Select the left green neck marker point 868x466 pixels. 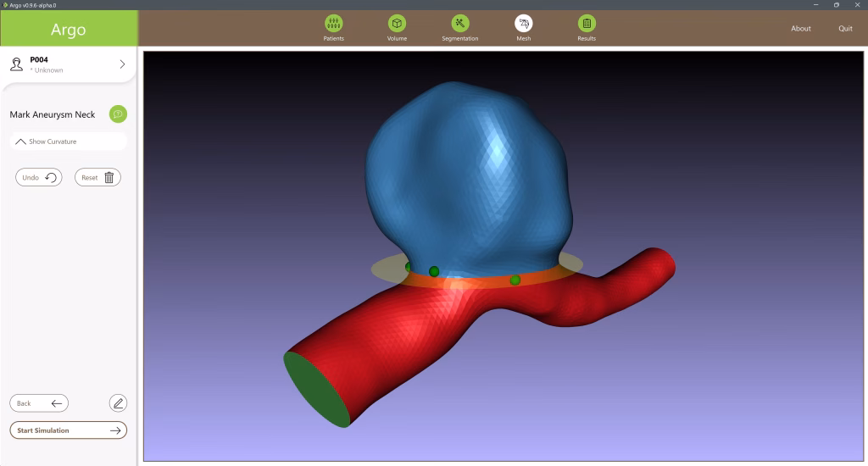point(434,271)
